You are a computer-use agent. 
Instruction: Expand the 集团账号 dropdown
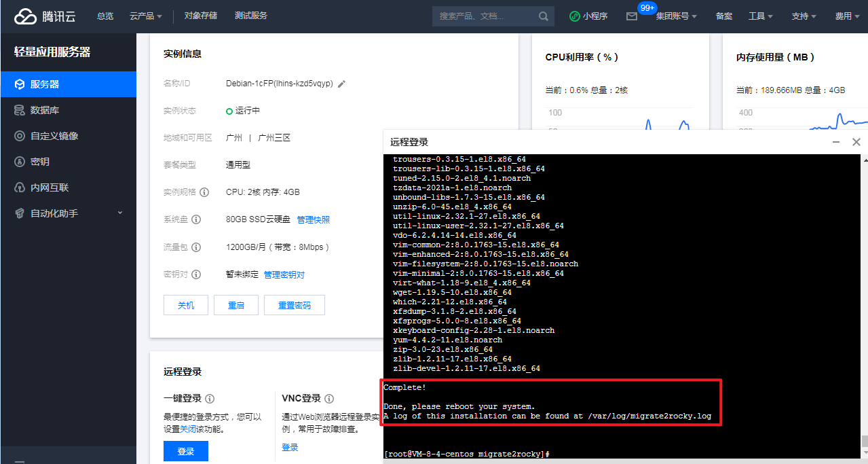click(677, 16)
